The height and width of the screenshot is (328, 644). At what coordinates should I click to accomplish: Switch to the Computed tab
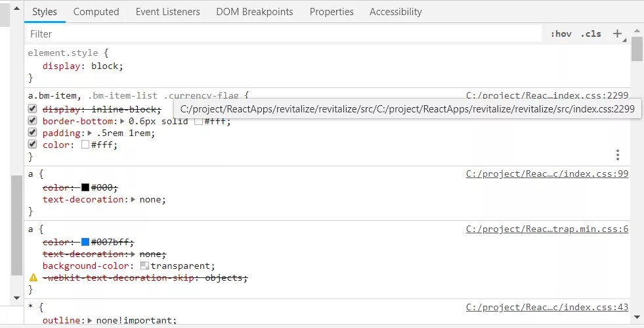[x=96, y=12]
